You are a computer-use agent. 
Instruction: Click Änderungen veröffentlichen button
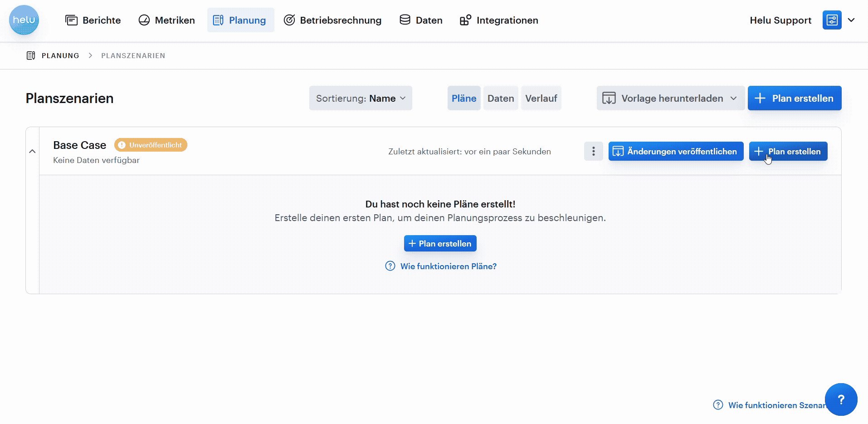click(676, 151)
